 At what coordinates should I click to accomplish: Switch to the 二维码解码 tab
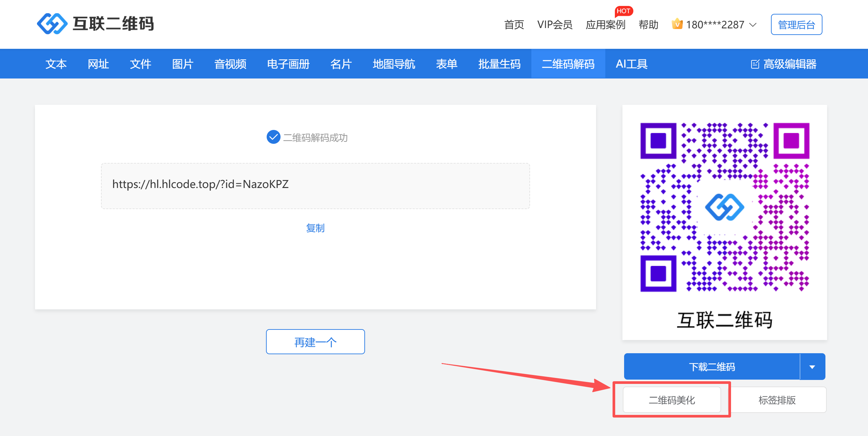[568, 64]
